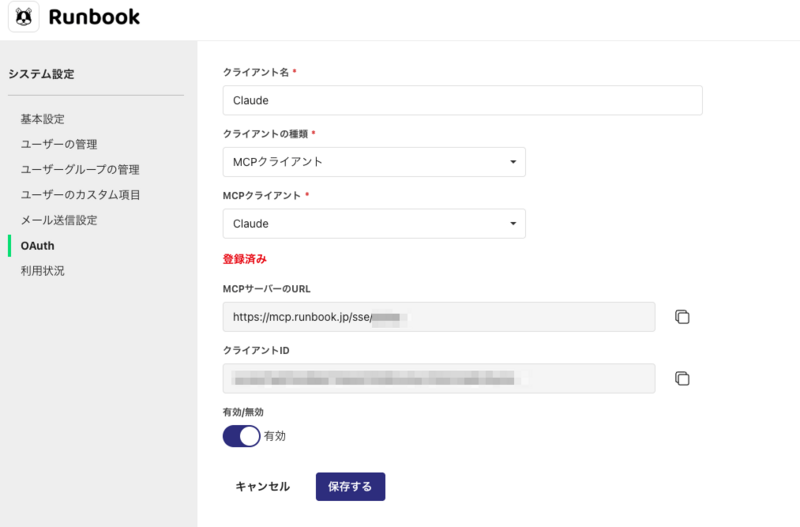The width and height of the screenshot is (800, 527).
Task: Copy the client ID value
Action: (x=682, y=378)
